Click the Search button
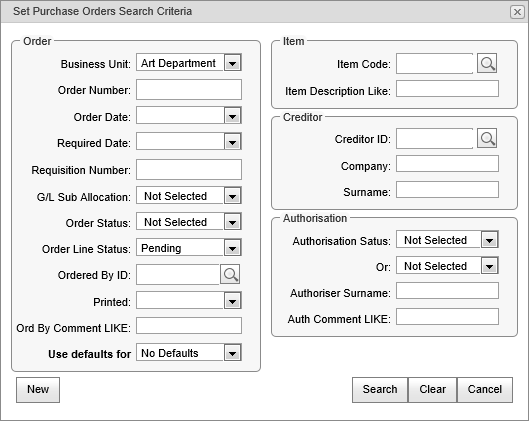Viewport: 529px width, 421px height. click(380, 390)
